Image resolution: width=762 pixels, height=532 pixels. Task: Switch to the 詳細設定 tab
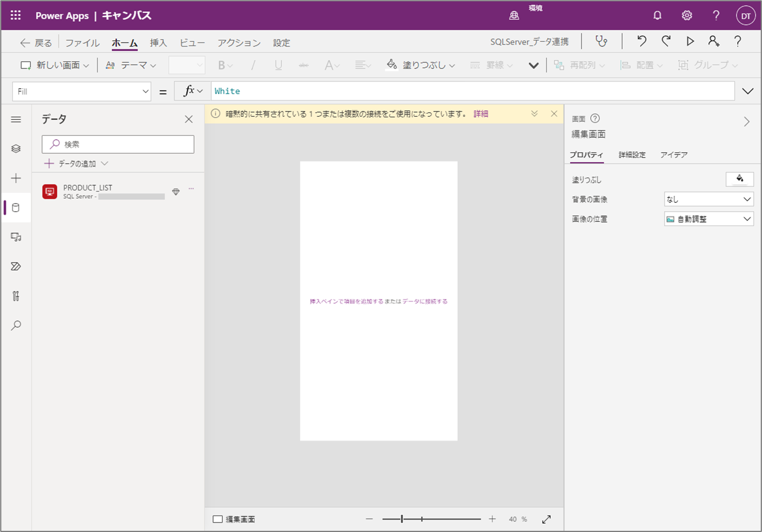(632, 155)
